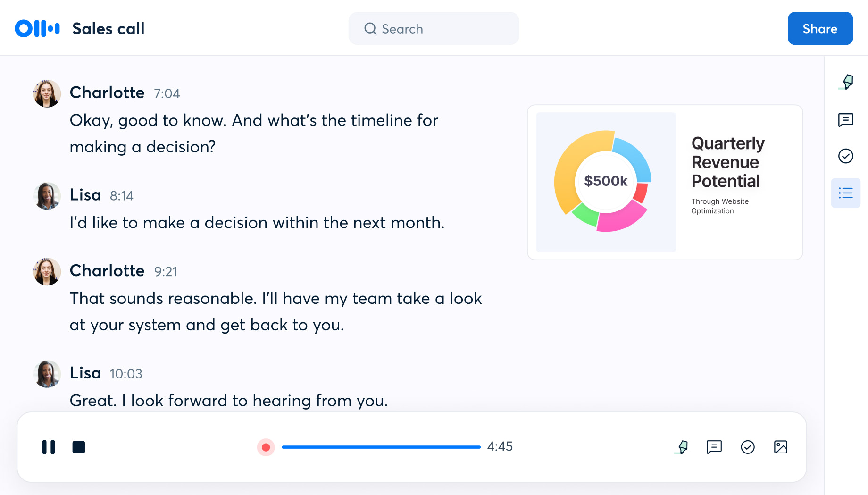Click the Otter logo
Screen dimensions: 868x495
click(x=37, y=28)
